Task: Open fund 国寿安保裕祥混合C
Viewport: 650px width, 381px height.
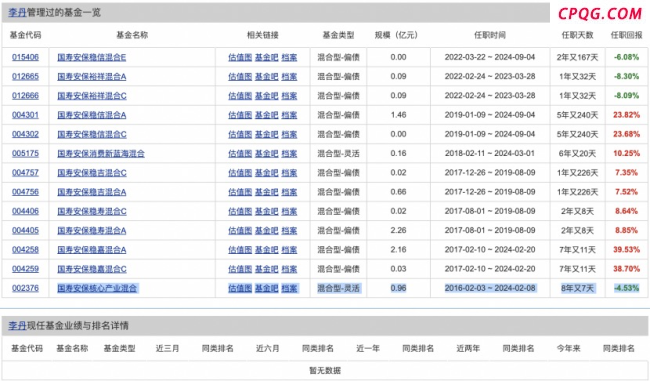Action: tap(92, 96)
